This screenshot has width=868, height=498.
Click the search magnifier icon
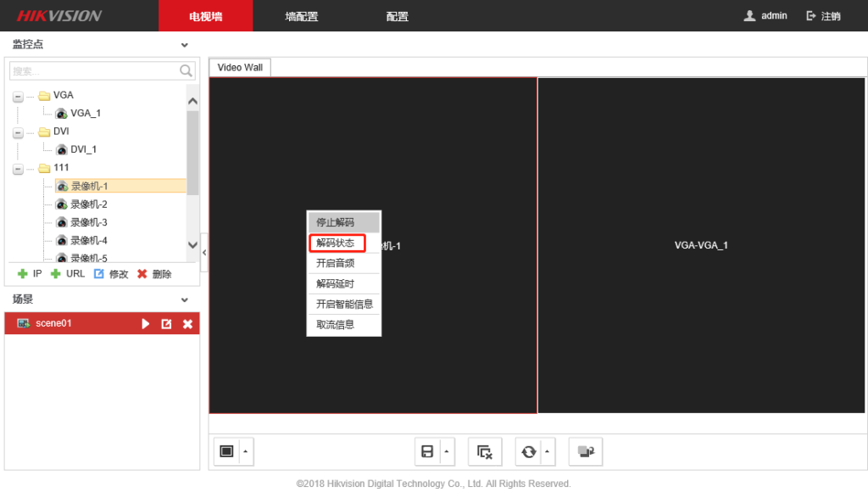pos(186,70)
